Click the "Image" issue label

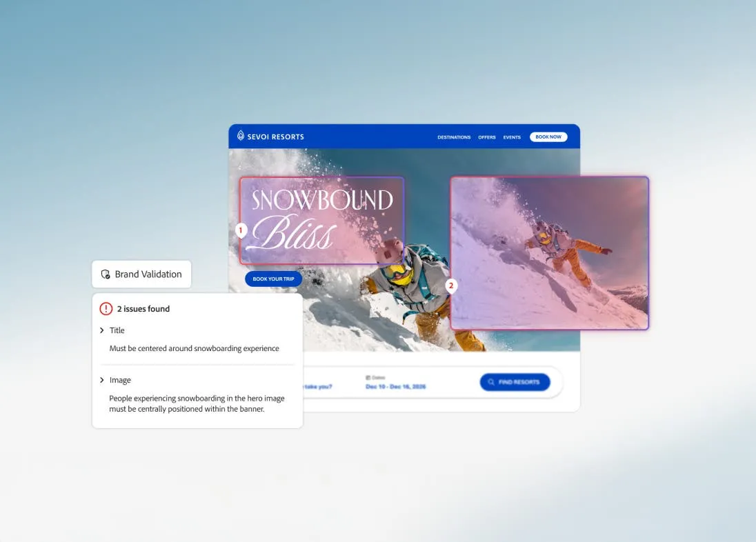[120, 380]
